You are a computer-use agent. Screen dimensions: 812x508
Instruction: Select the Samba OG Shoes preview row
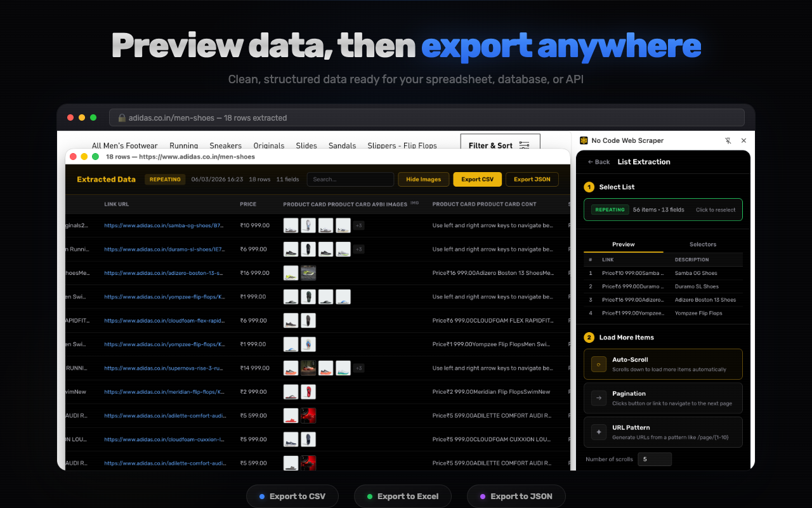coord(663,273)
